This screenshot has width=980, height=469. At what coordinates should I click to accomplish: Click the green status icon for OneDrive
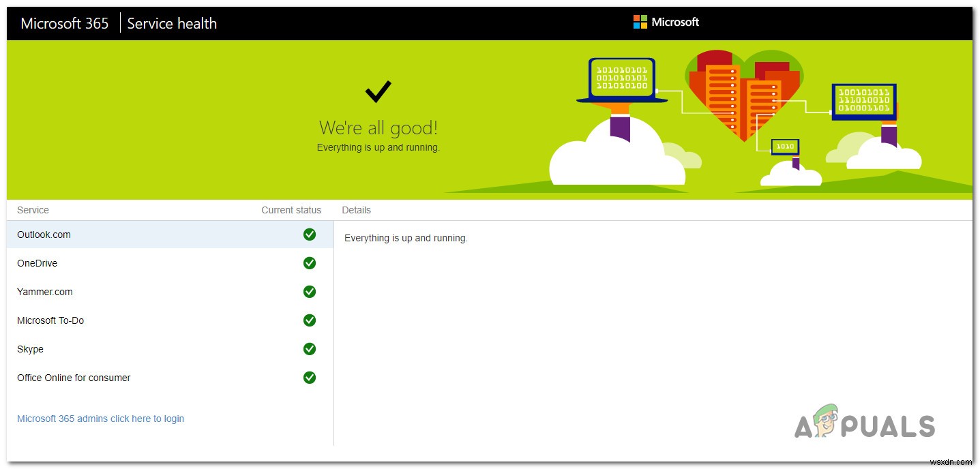tap(310, 263)
